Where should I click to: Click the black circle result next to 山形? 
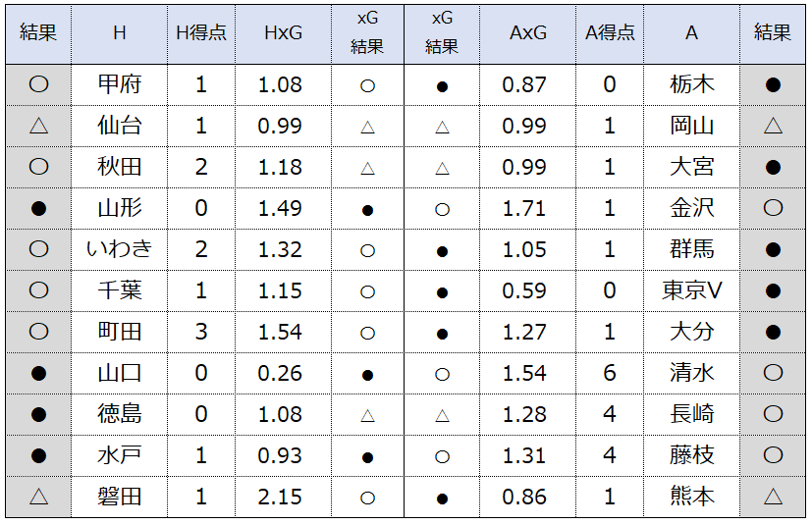click(x=39, y=208)
